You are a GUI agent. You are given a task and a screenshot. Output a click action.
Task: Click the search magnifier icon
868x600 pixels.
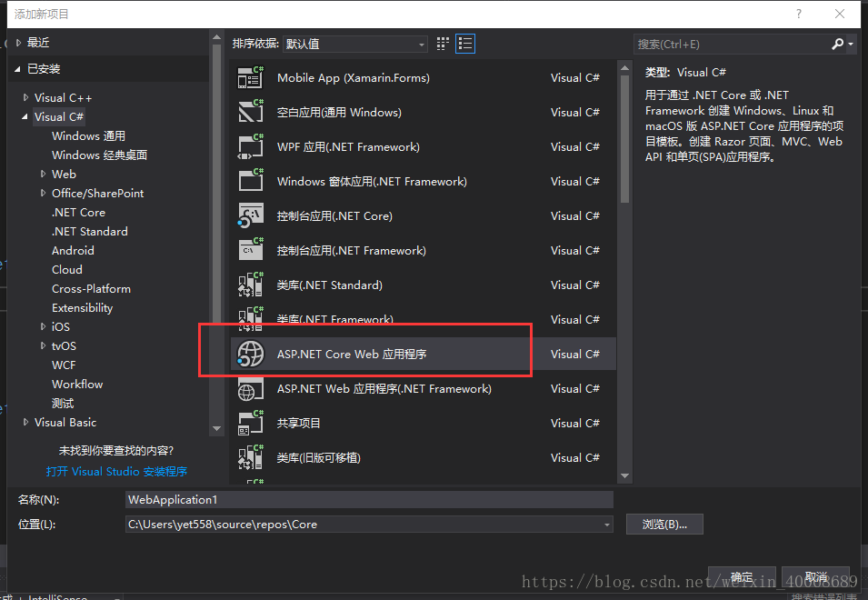(x=838, y=44)
